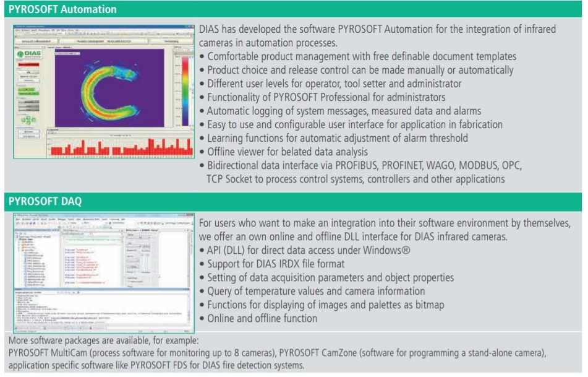Open the PYROSOFT DAQ code editor screenshot
The height and width of the screenshot is (377, 588).
pos(104,273)
